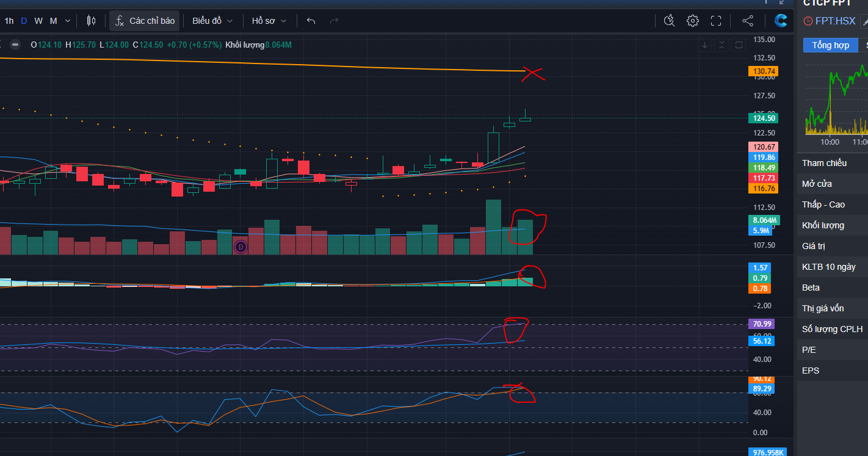868x456 pixels.
Task: Click the orange 116.76 price label
Action: [x=764, y=189]
